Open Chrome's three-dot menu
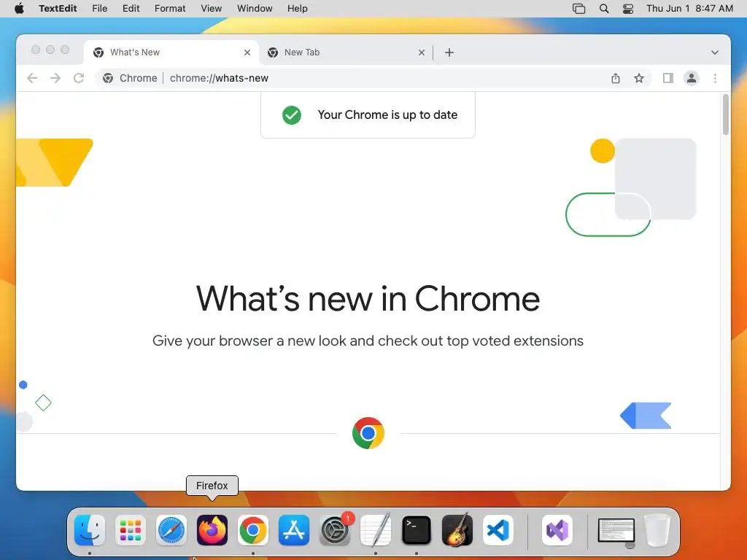The width and height of the screenshot is (747, 560). point(715,78)
